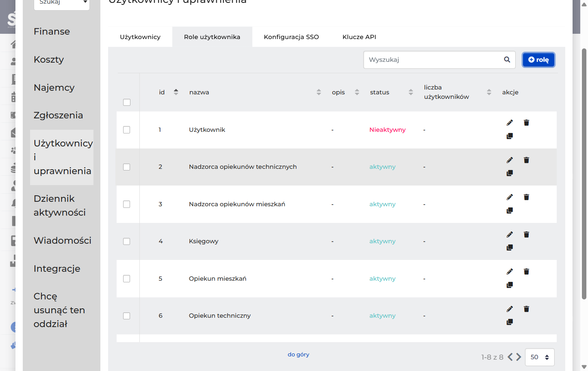Go to the previous page arrow
Image resolution: width=588 pixels, height=371 pixels.
(510, 357)
